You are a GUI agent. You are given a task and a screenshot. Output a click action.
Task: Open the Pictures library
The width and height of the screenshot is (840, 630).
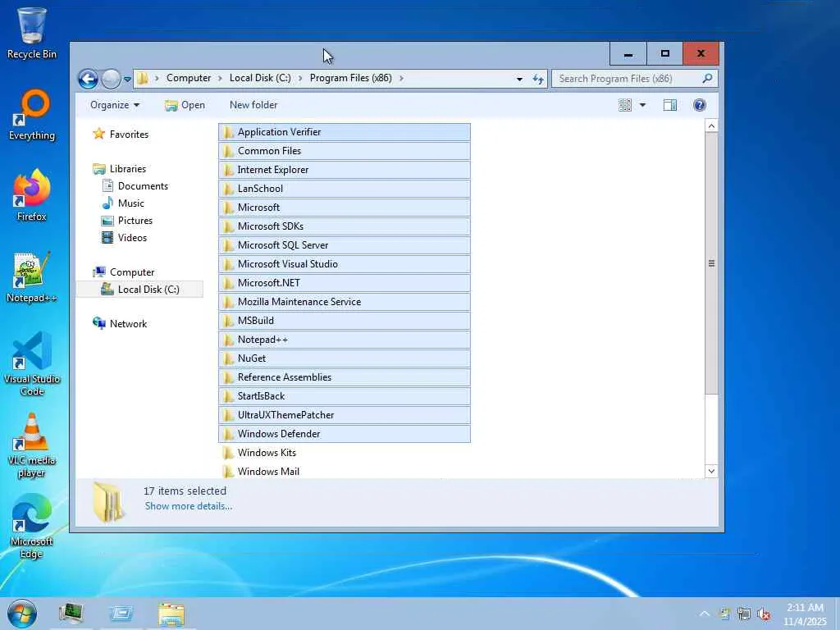[127, 220]
